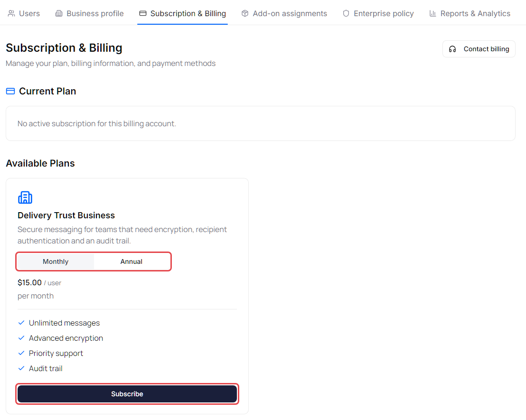526x420 pixels.
Task: Click the Business profile building icon
Action: 59,13
